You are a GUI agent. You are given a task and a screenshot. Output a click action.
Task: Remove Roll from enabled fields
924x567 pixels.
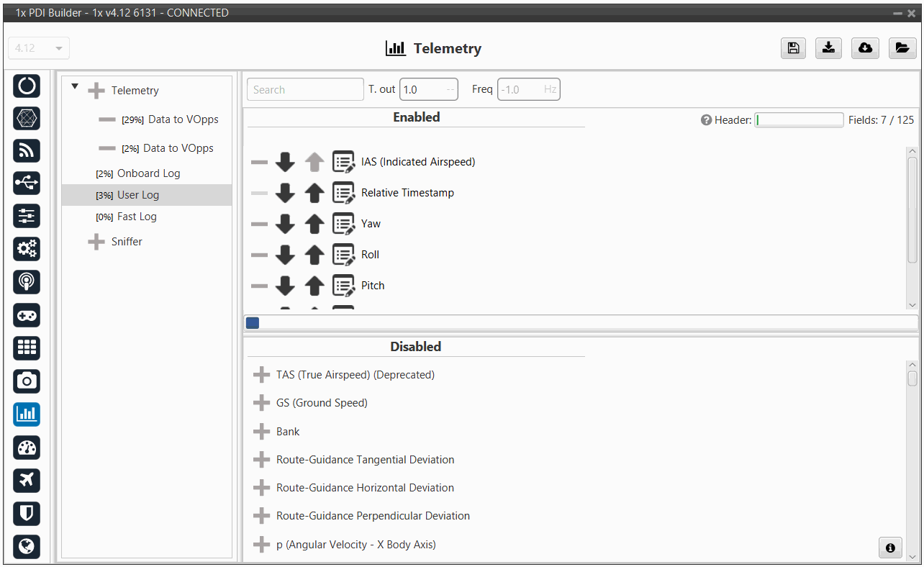click(x=259, y=255)
